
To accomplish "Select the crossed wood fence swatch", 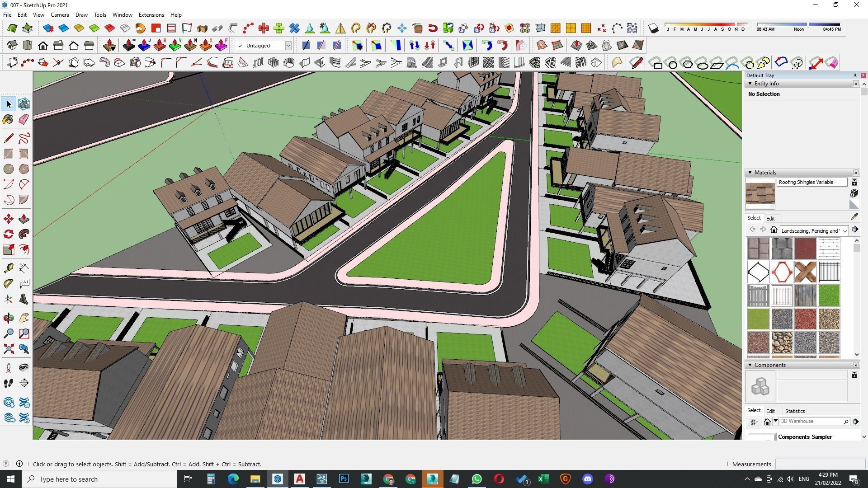I will (805, 272).
